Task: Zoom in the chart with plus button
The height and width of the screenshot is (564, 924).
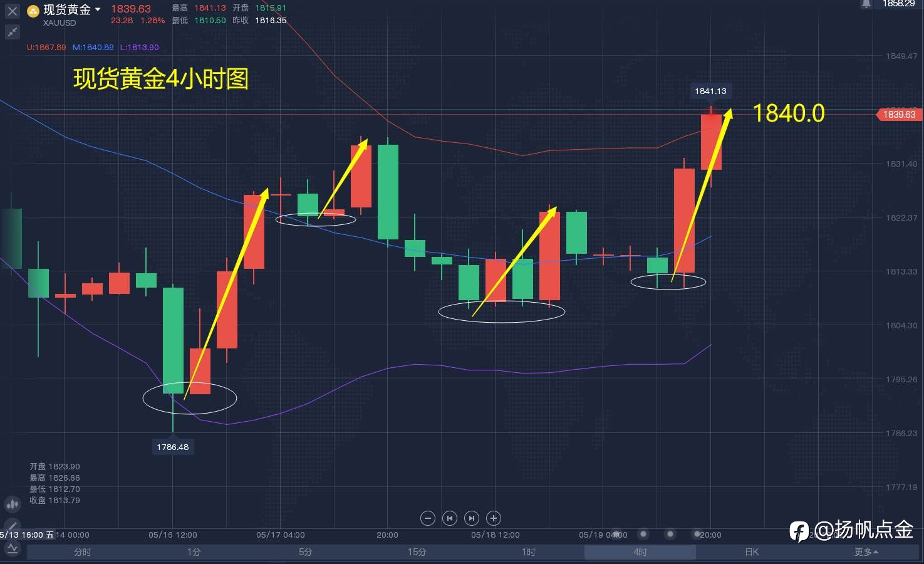Action: 494,518
